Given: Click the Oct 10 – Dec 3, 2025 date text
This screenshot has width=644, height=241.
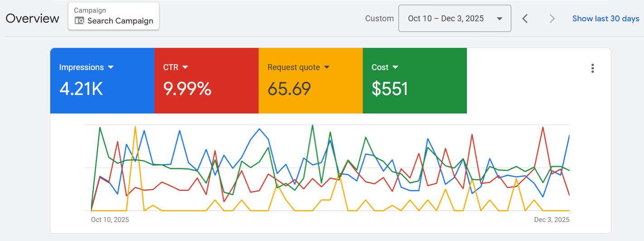Looking at the screenshot, I should coord(446,19).
